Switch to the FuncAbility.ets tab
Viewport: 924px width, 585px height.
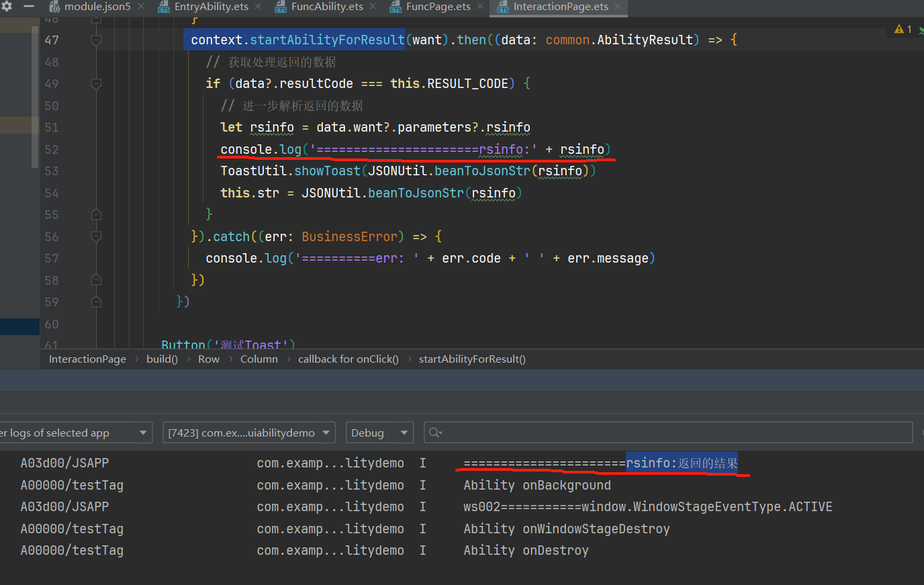(x=327, y=7)
